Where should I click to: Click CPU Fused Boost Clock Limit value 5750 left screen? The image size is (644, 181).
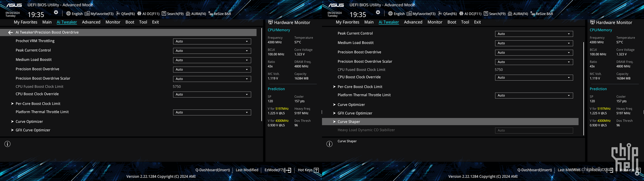click(177, 87)
